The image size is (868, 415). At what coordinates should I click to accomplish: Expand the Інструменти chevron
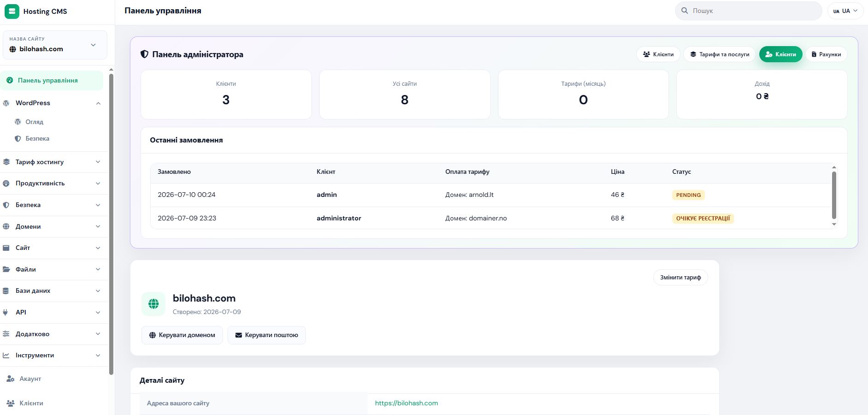point(98,355)
